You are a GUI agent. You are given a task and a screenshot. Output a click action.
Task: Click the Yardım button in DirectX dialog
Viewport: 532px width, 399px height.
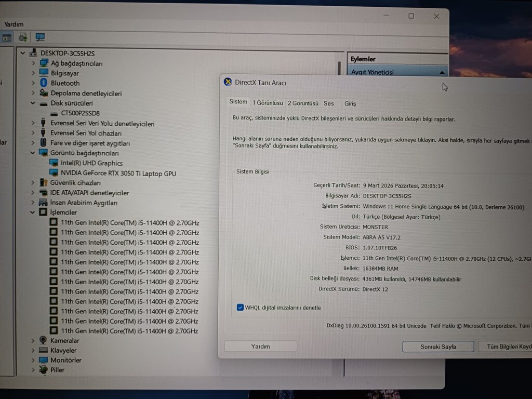coord(261,346)
